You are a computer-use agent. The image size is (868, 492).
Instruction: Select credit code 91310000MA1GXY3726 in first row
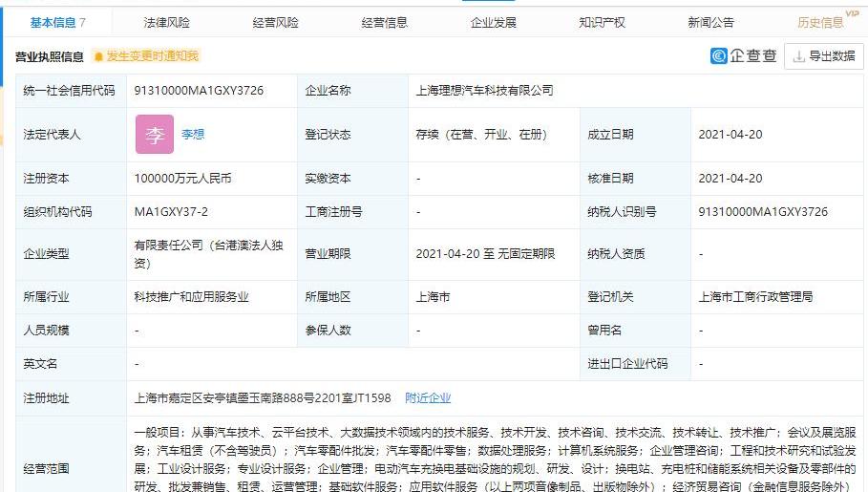(199, 91)
